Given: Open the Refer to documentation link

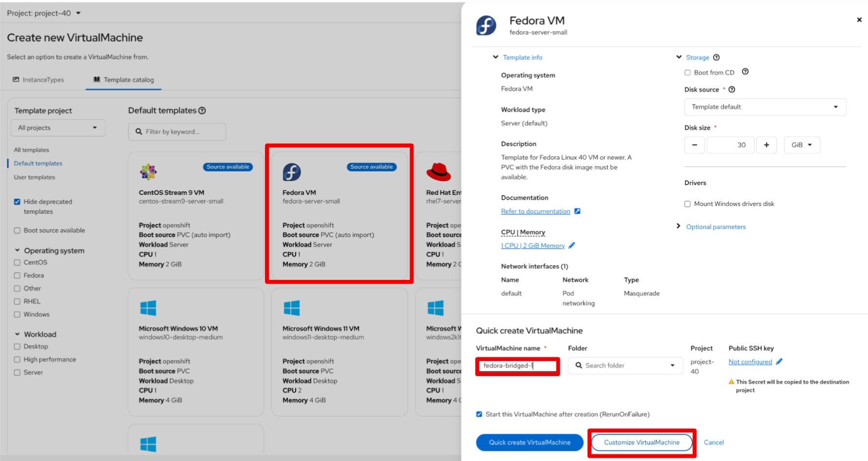Looking at the screenshot, I should coord(535,211).
